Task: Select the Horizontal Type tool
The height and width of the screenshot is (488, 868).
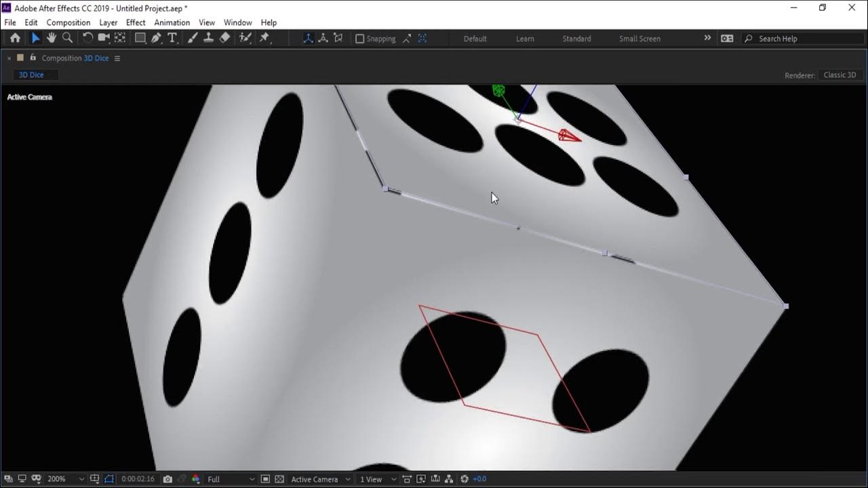Action: click(172, 39)
